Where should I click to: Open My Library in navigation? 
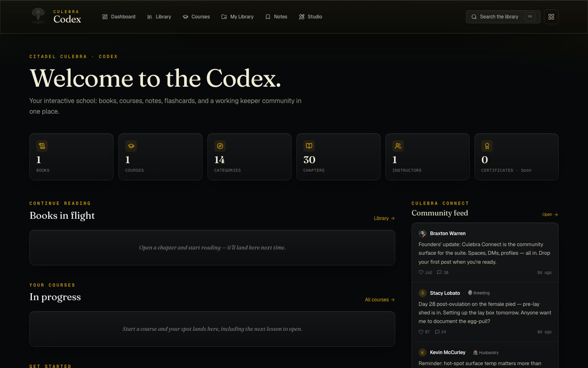237,17
